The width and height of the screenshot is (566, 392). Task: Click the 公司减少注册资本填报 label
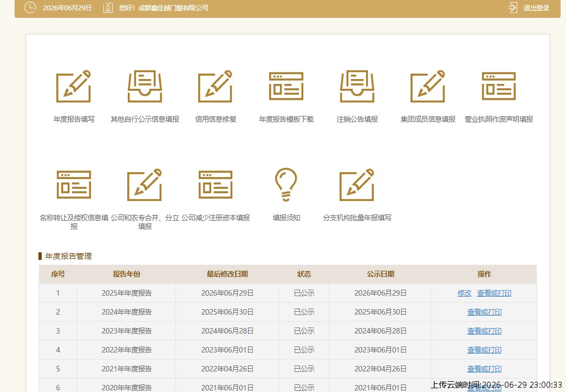(x=216, y=218)
